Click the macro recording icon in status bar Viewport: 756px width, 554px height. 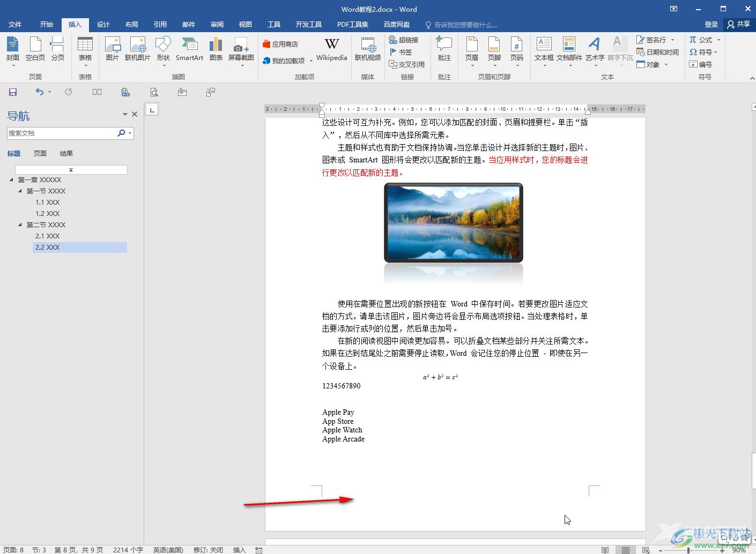tap(258, 550)
